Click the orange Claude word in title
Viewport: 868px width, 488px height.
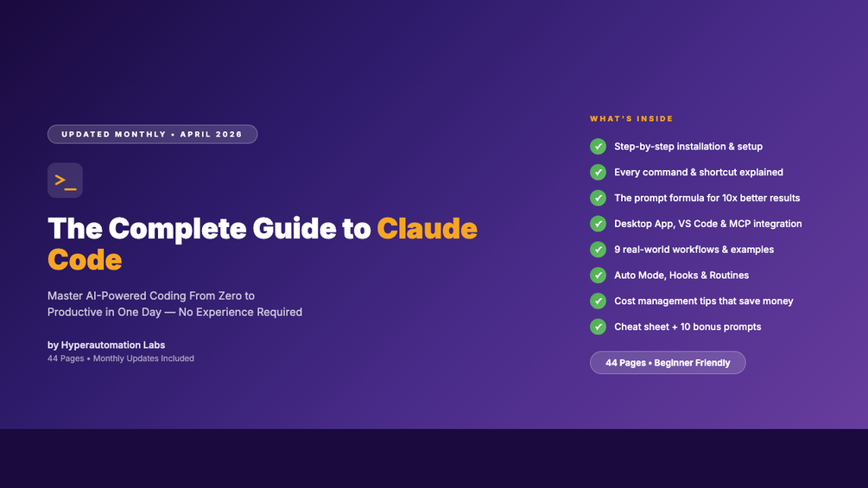point(427,229)
